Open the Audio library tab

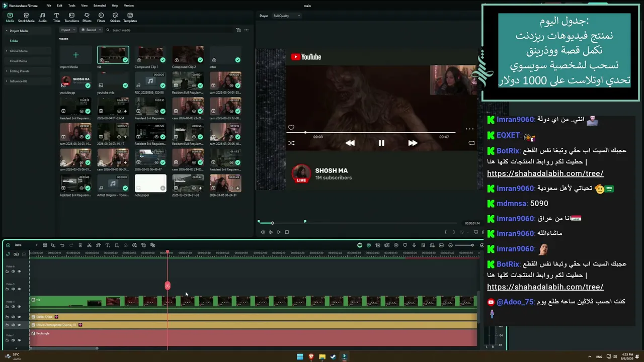(x=42, y=18)
